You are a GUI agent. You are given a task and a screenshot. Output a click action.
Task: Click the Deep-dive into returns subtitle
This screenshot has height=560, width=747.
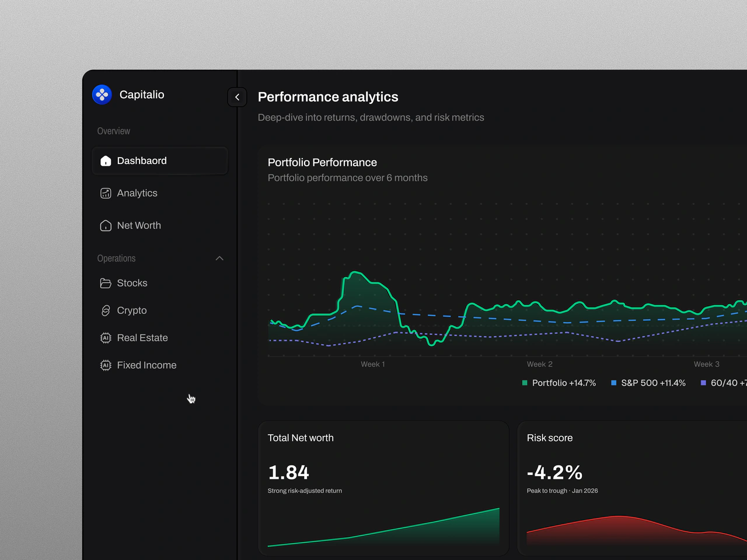tap(371, 117)
